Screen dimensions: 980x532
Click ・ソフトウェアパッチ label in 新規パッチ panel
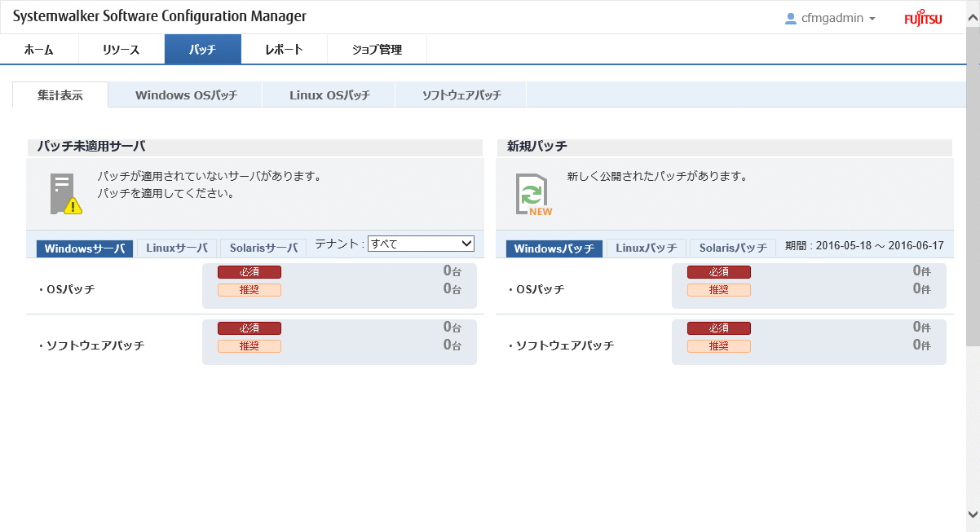[560, 345]
